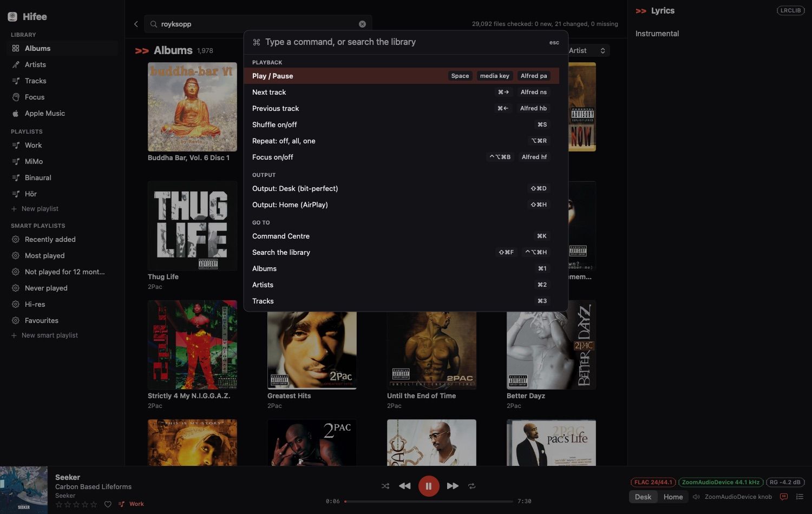Choose the Next track command

coord(402,92)
